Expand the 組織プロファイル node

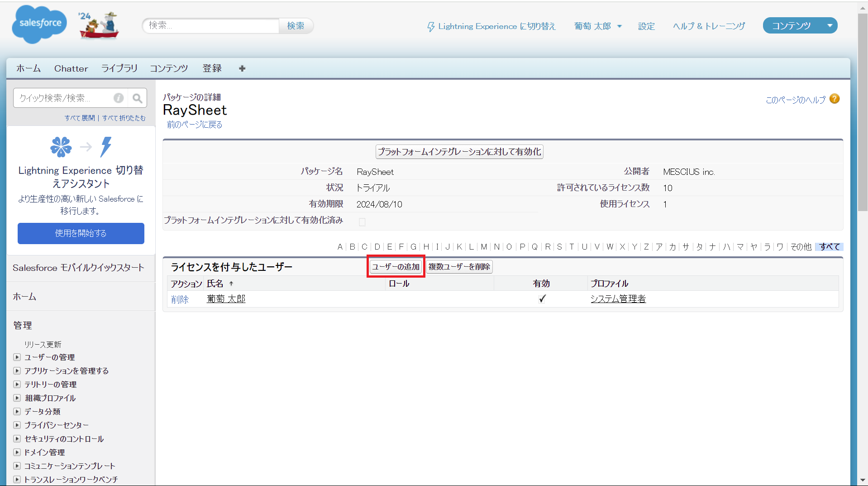(17, 398)
